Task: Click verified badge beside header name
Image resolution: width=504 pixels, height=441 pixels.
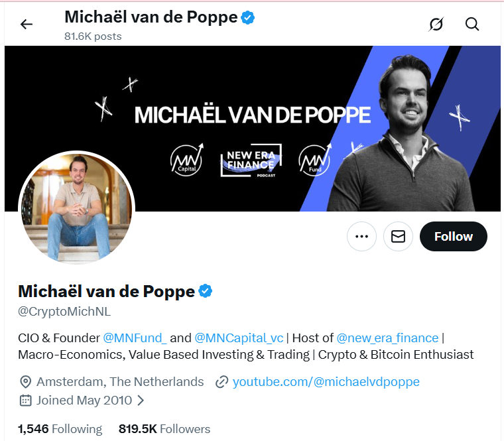Action: tap(248, 18)
